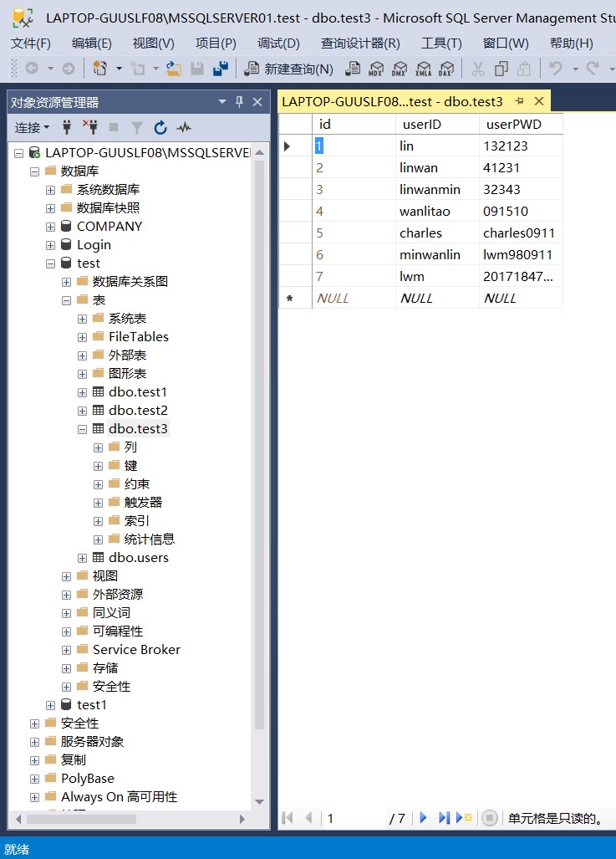Expand the Login database node

click(x=50, y=245)
